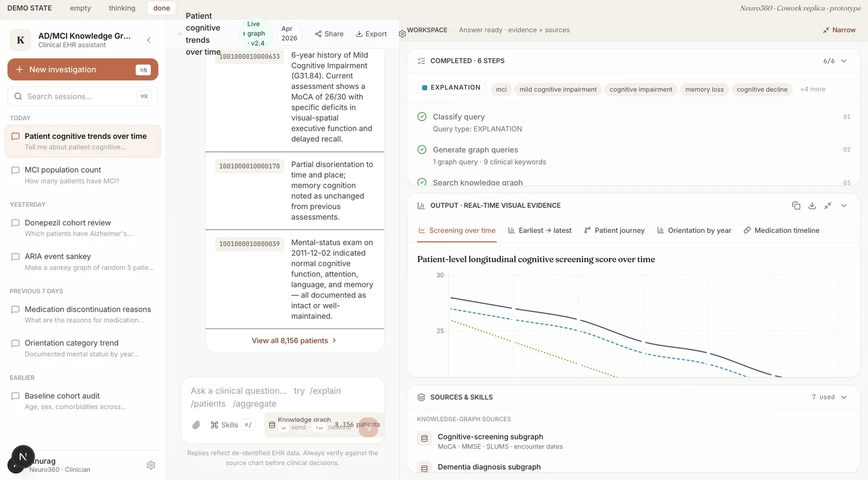Open the Orientation by year tab
The image size is (868, 480).
(694, 231)
